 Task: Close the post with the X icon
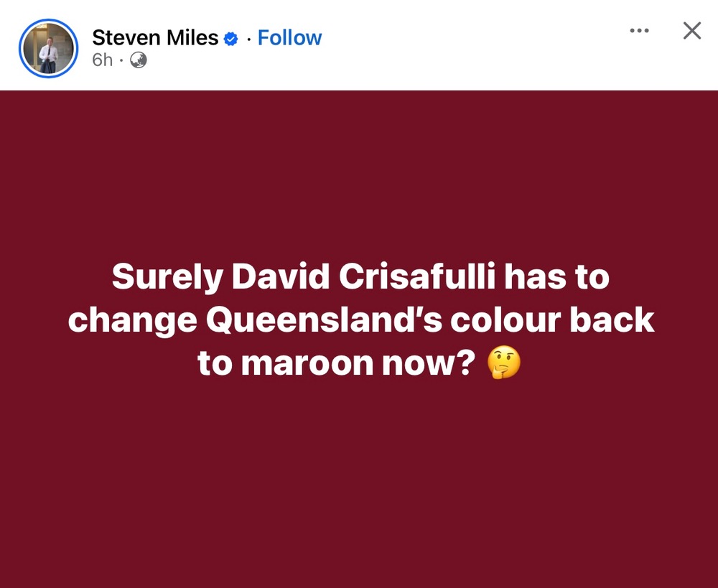click(x=691, y=31)
